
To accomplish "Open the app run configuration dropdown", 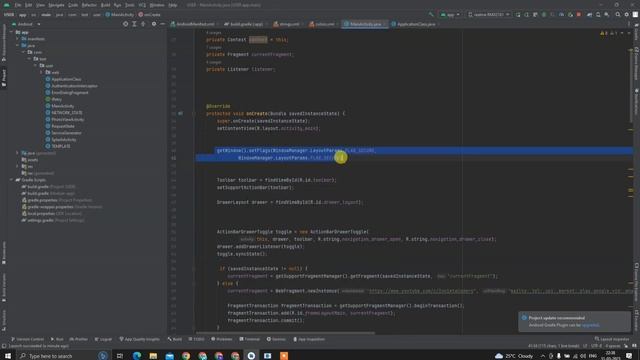I will [450, 15].
